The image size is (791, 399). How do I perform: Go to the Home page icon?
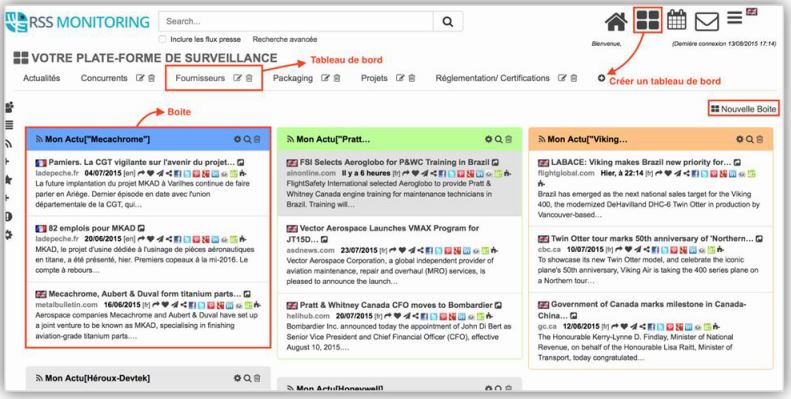pos(616,22)
